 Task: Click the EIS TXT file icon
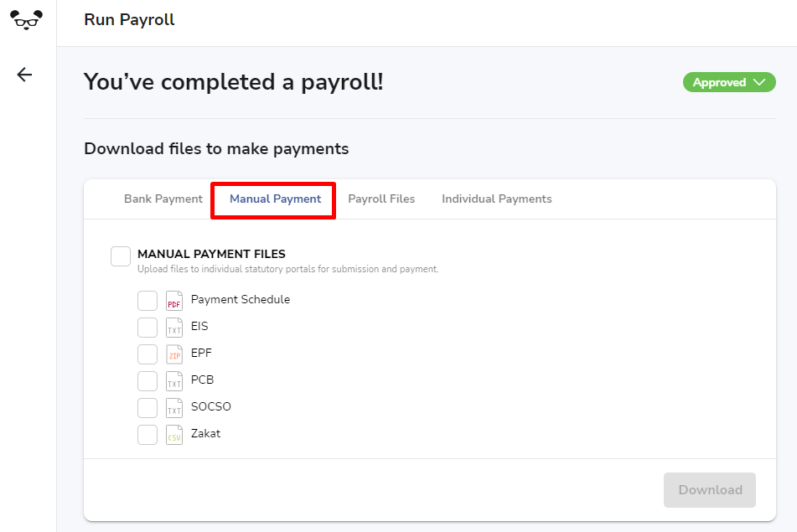[173, 328]
